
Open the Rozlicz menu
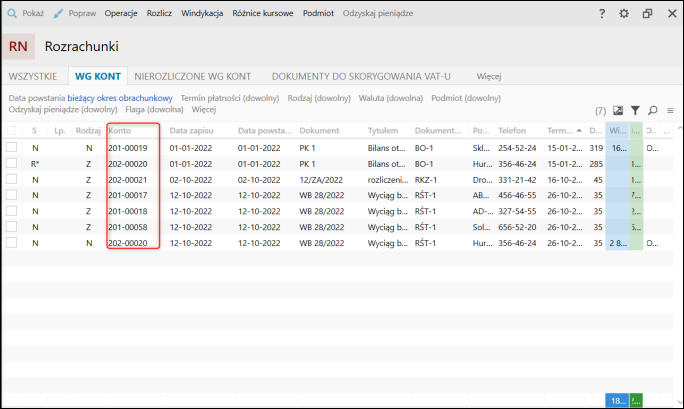point(159,14)
